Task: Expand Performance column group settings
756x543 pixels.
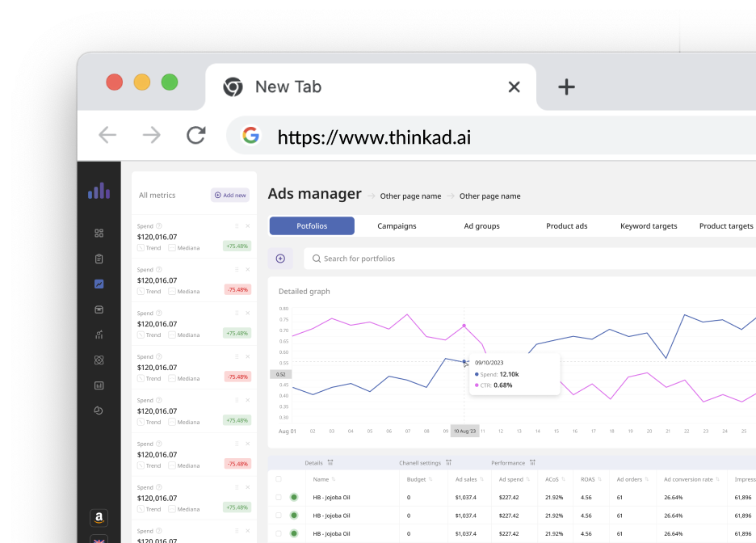Action: click(532, 462)
